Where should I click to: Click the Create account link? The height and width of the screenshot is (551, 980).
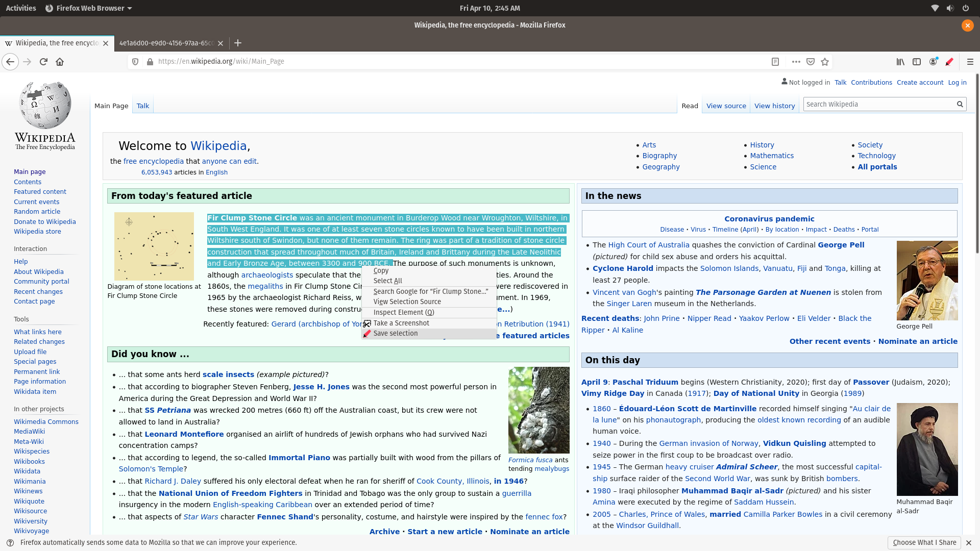920,82
